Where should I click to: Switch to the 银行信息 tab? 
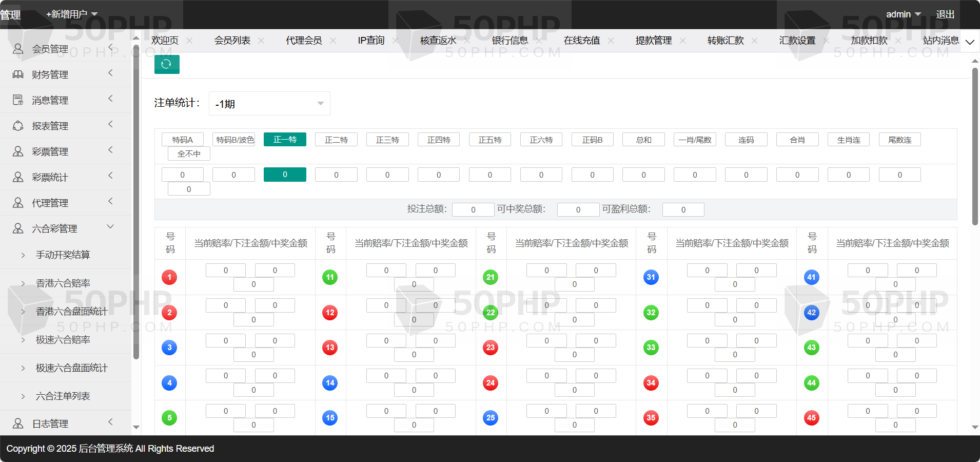[x=509, y=41]
